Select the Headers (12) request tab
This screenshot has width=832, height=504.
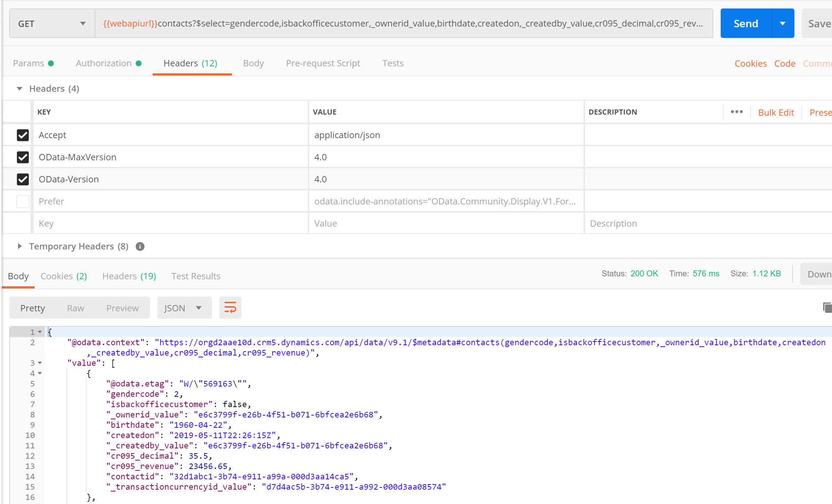pos(191,63)
